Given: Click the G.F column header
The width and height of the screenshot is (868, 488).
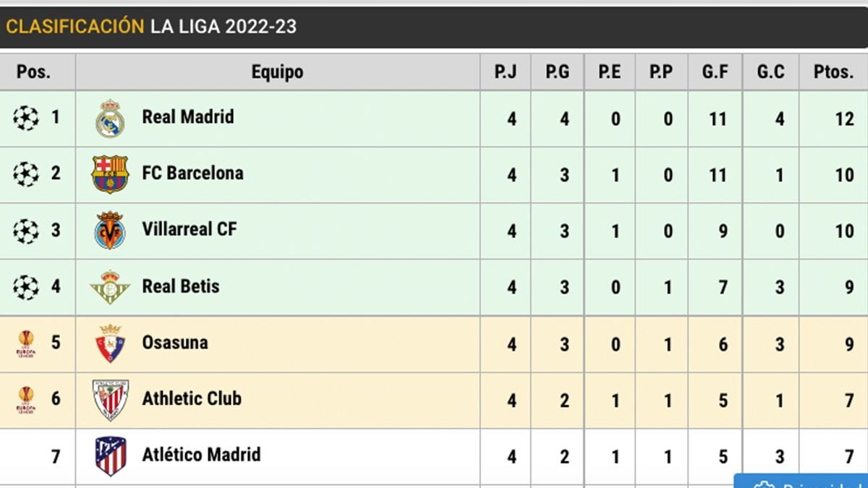Looking at the screenshot, I should [715, 72].
